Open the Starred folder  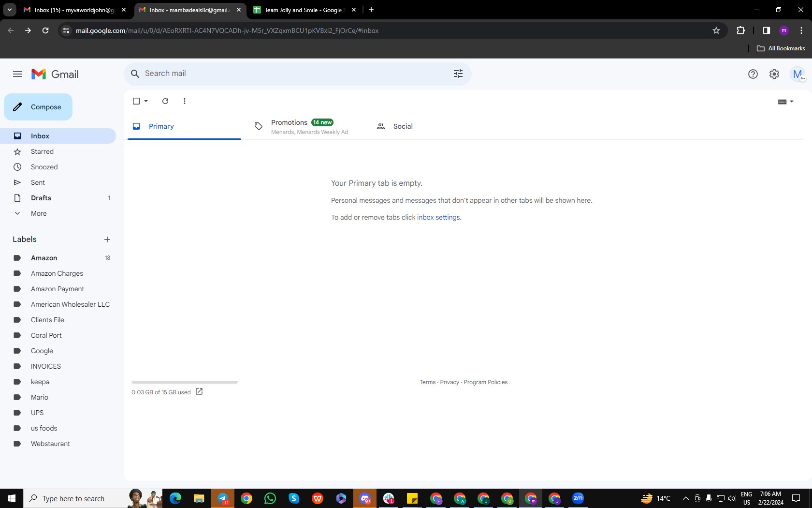[x=58, y=151]
